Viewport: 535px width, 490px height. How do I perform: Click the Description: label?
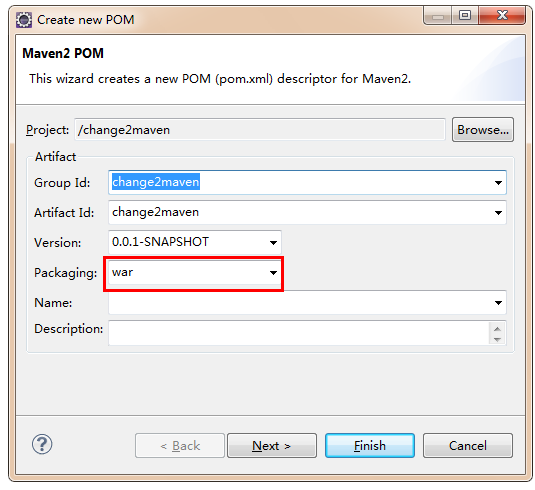69,329
